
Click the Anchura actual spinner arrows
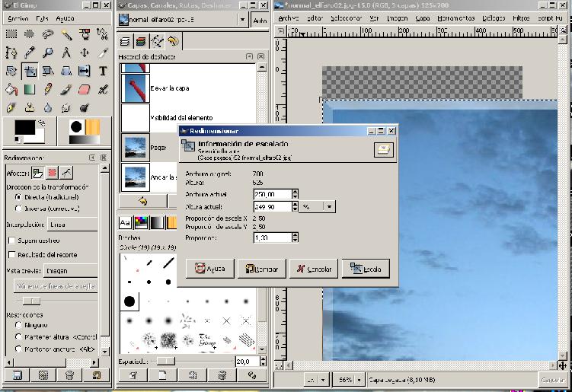tap(295, 194)
